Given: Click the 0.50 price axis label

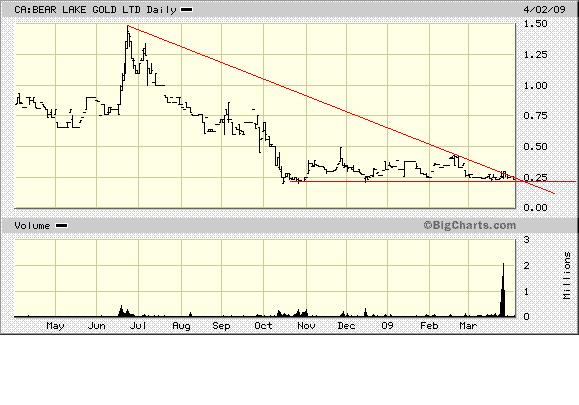Looking at the screenshot, I should (x=535, y=147).
